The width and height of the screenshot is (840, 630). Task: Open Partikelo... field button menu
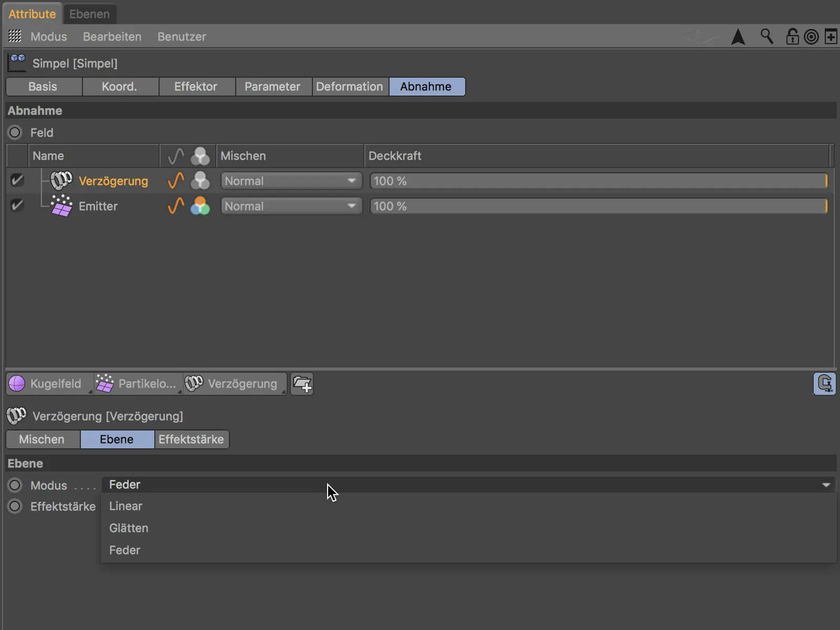pyautogui.click(x=138, y=384)
